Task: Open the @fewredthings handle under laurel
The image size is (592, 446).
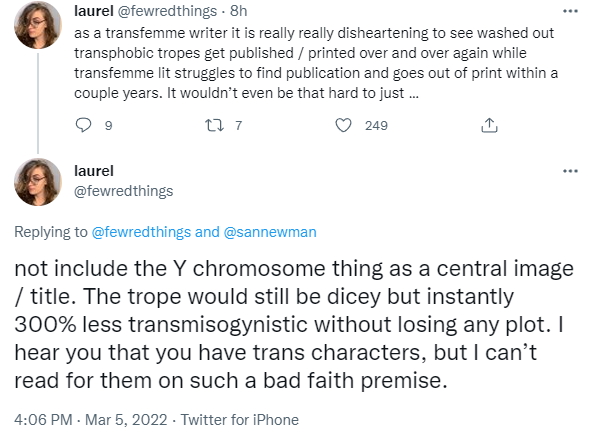Action: [123, 191]
